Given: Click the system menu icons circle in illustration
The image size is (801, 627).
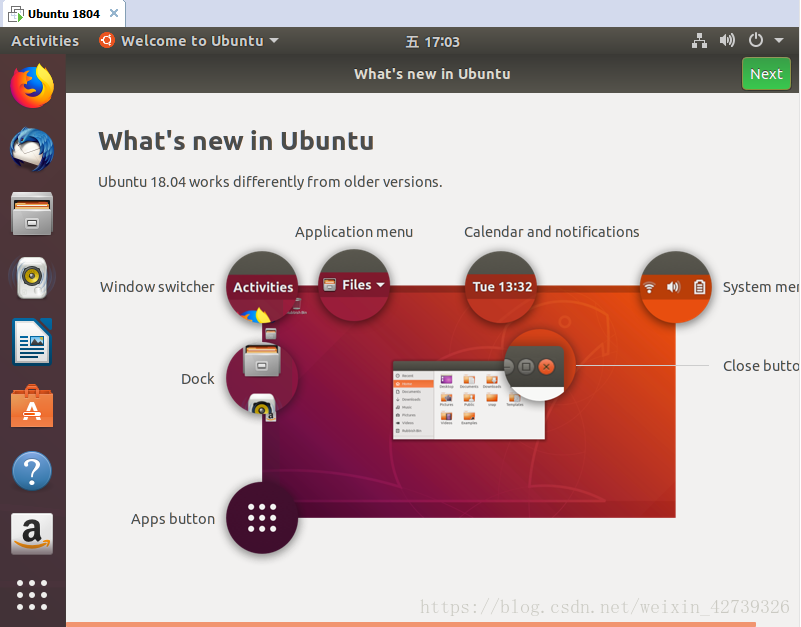Looking at the screenshot, I should (675, 287).
